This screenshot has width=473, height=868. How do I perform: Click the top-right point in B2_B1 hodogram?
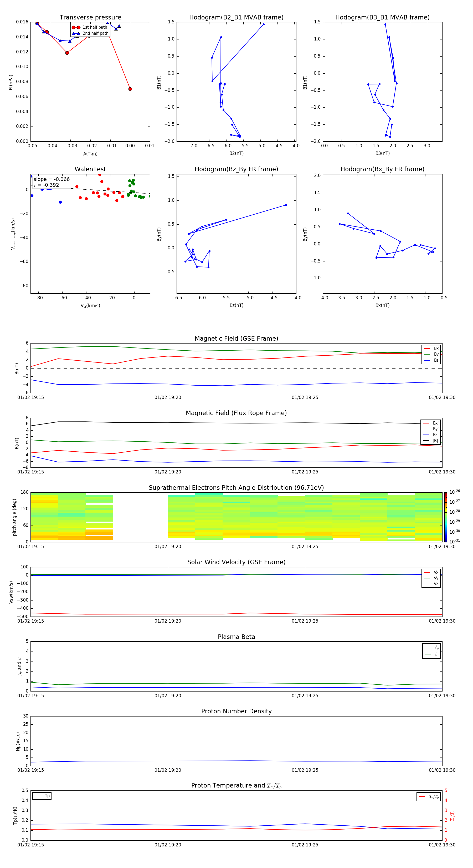coord(263,24)
